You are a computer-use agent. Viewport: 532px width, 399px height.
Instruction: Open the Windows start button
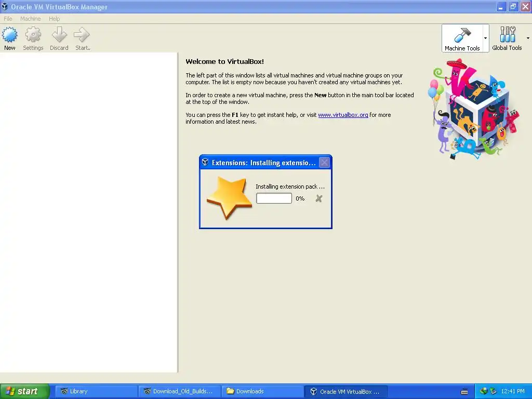tap(25, 391)
